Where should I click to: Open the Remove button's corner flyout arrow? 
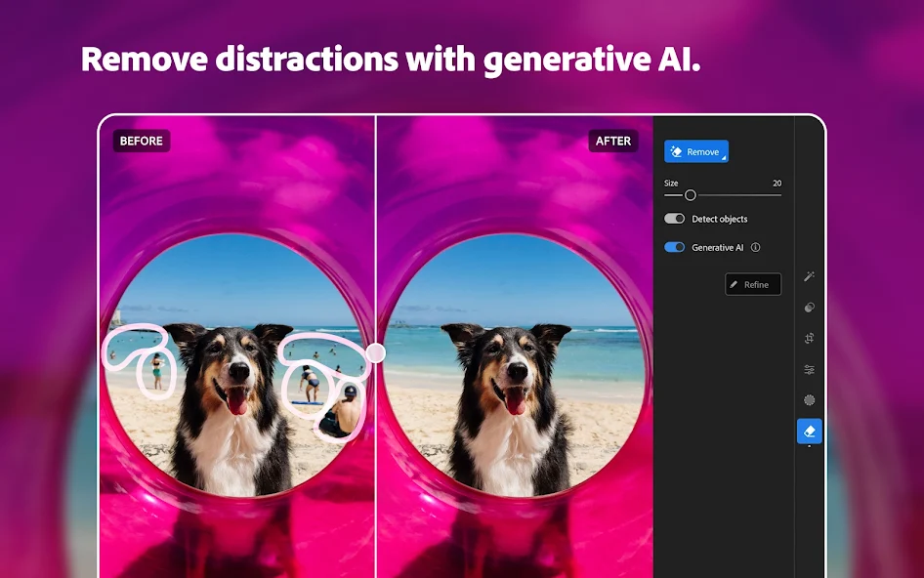(725, 157)
